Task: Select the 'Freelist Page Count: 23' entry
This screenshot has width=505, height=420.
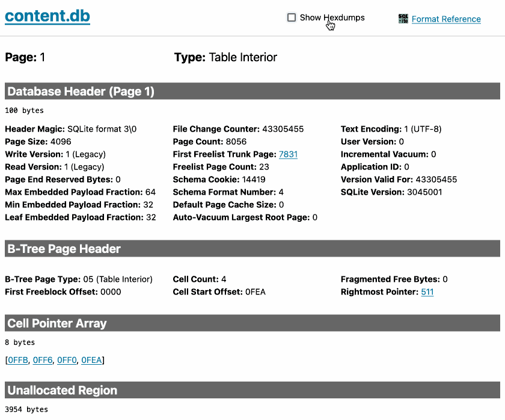Action: pyautogui.click(x=221, y=166)
